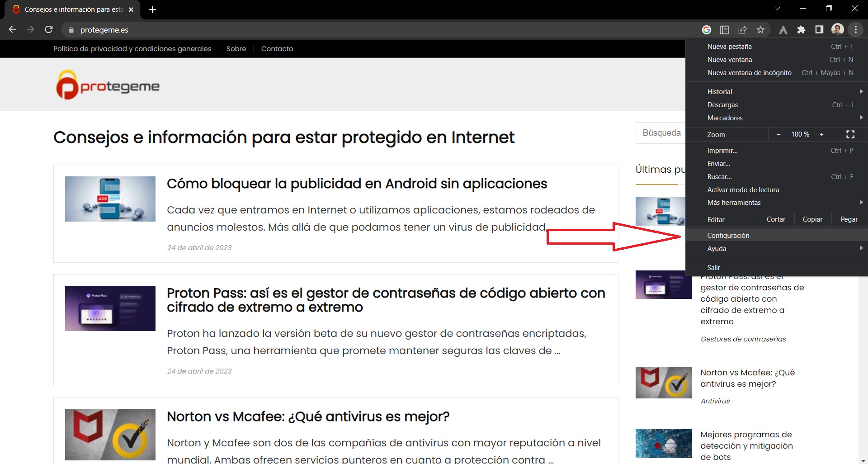This screenshot has width=868, height=464.
Task: Click the Android ads article thumbnail
Action: click(110, 199)
